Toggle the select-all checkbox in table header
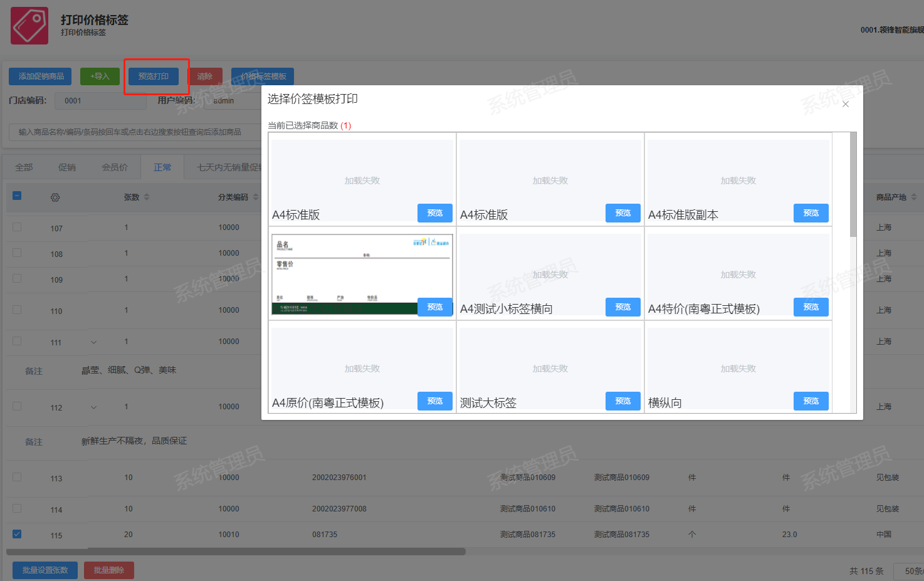The image size is (924, 581). (17, 196)
